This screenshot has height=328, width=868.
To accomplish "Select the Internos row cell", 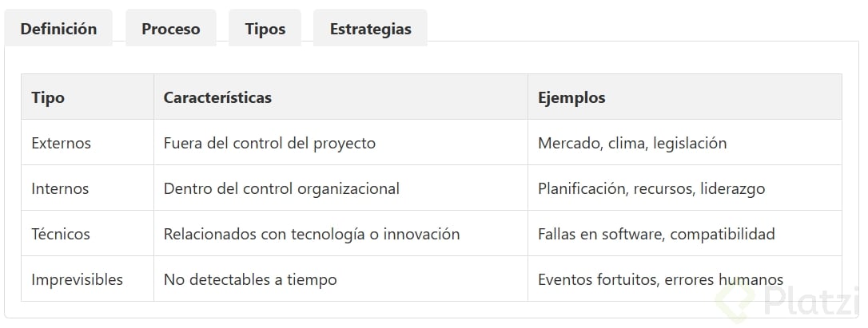I will pyautogui.click(x=60, y=188).
